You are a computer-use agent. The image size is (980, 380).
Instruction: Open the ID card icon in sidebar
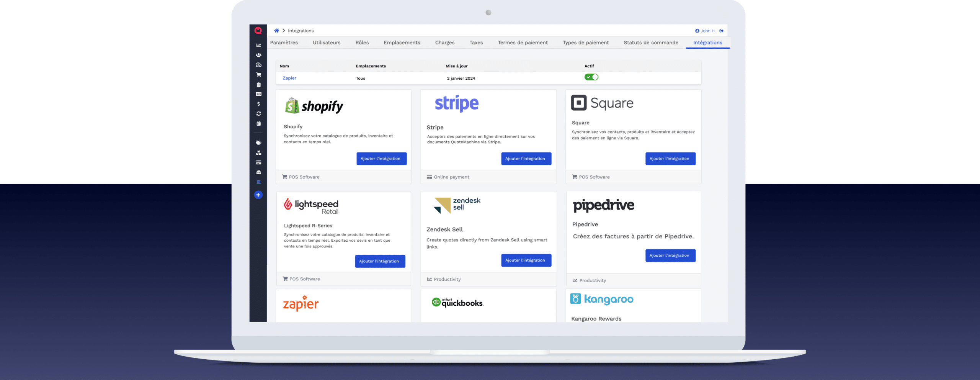pos(258,94)
